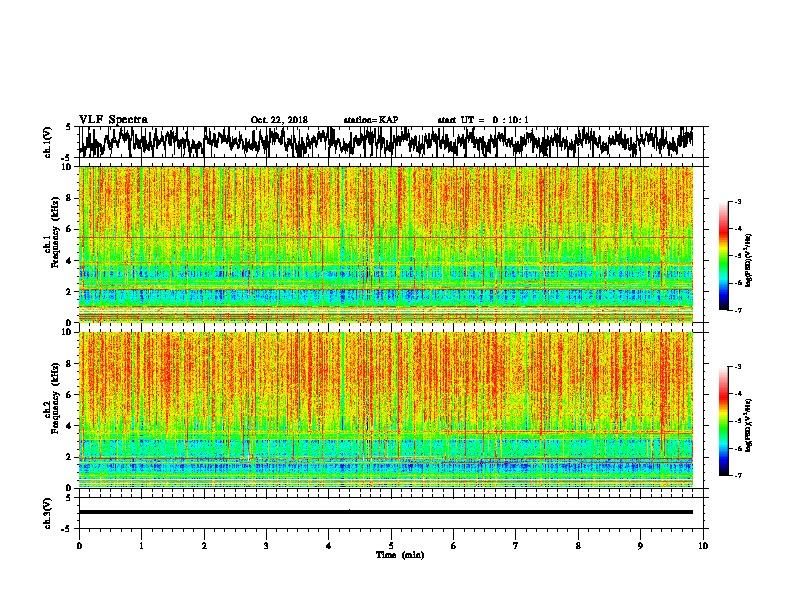Click the "ch.3(V)" axis label
The image size is (792, 612).
[x=48, y=513]
